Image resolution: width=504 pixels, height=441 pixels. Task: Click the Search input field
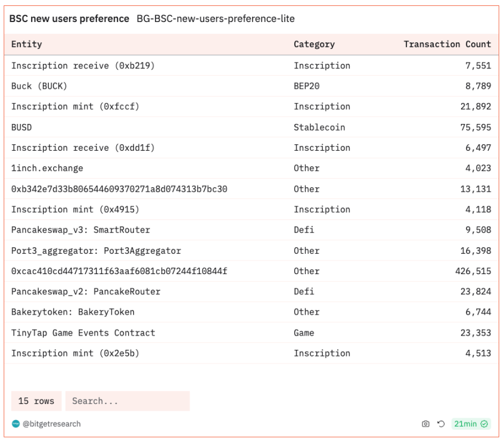pyautogui.click(x=127, y=401)
